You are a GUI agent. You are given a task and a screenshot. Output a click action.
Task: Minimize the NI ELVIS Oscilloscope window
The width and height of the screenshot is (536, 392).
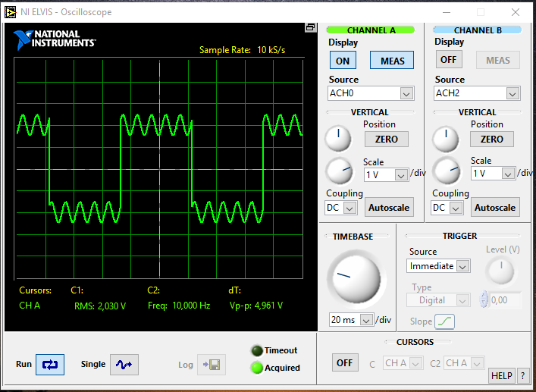(446, 12)
